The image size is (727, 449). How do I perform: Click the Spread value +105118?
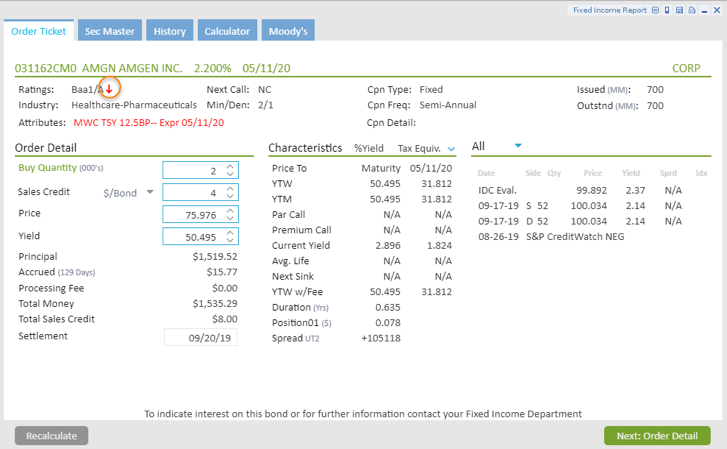pyautogui.click(x=381, y=338)
